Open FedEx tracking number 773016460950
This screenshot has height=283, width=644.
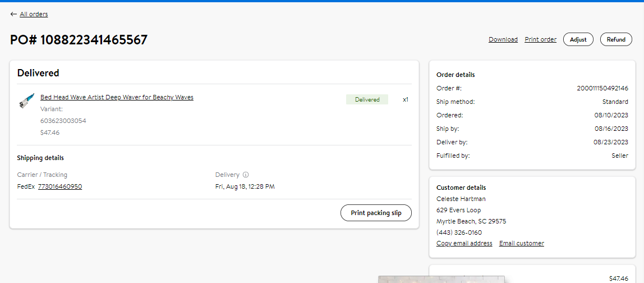click(60, 186)
